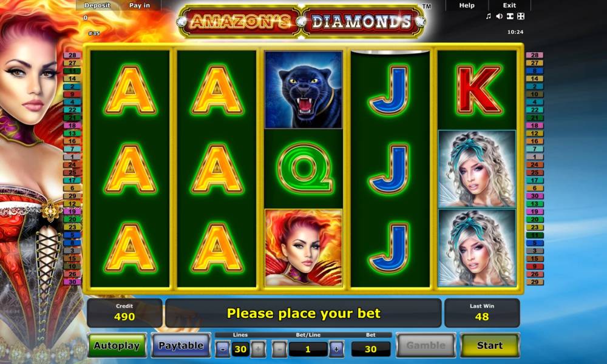Click the green Q symbol in the center
Screen dimensions: 607x364
tap(303, 169)
